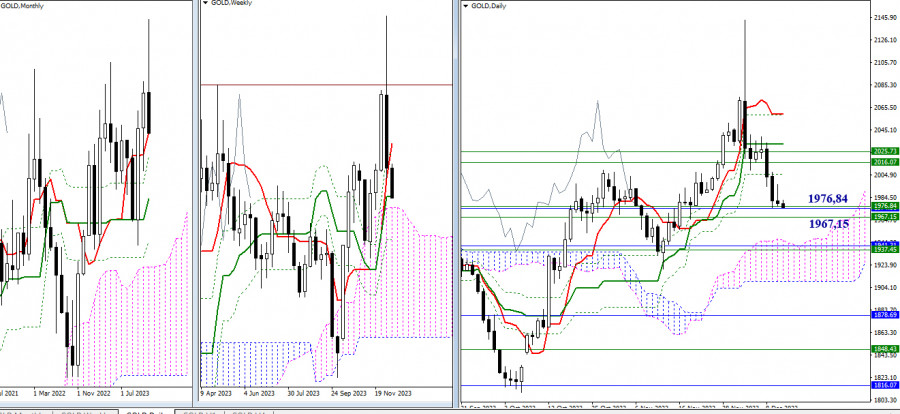Click the 1984.50 price scale value
This screenshot has height=414, width=900.
click(886, 197)
